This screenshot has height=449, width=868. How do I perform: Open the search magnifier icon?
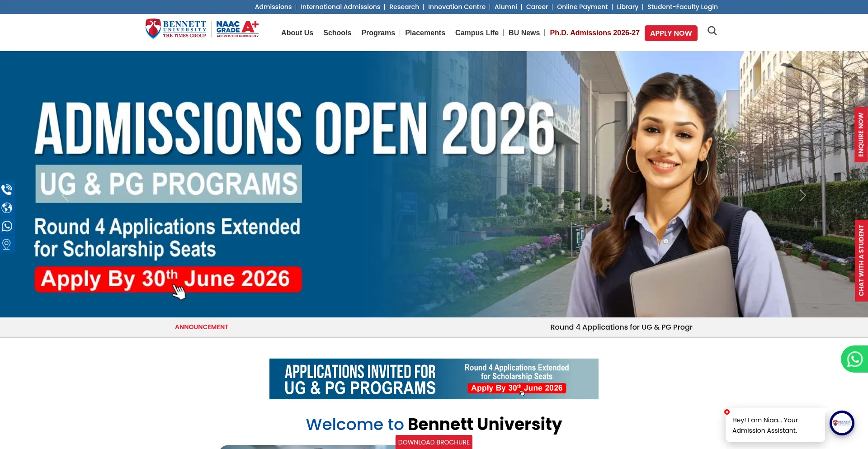(x=712, y=31)
